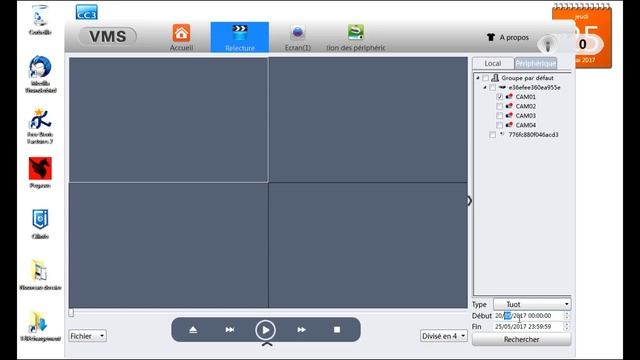Screen dimensions: 640x360
Task: Select the top-left video pane
Action: pyautogui.click(x=169, y=120)
